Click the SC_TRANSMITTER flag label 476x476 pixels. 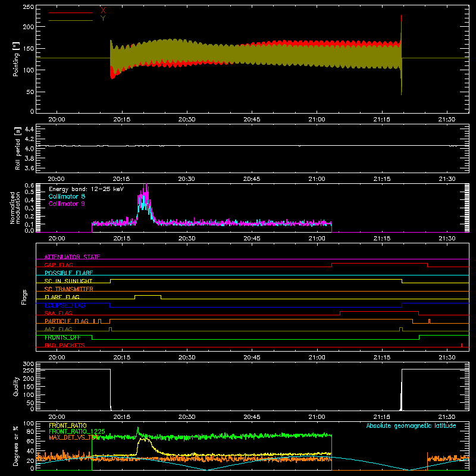69,289
